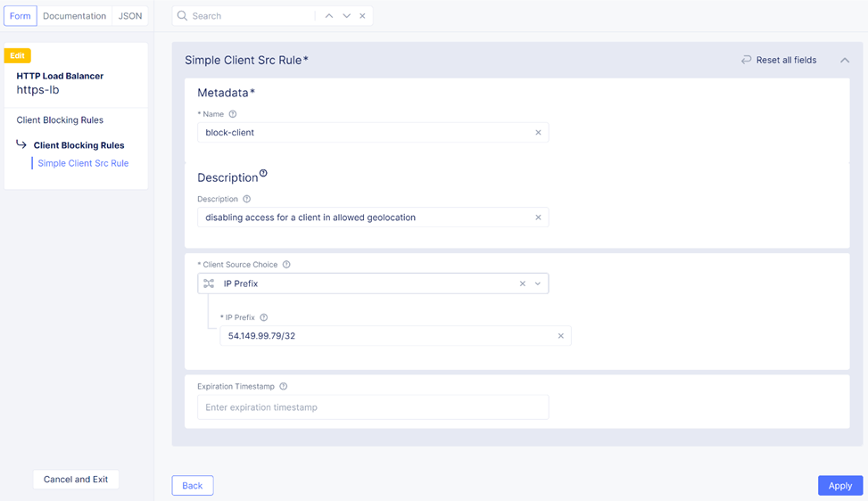This screenshot has width=868, height=501.
Task: Click Client Source Choice help icon
Action: tap(286, 265)
